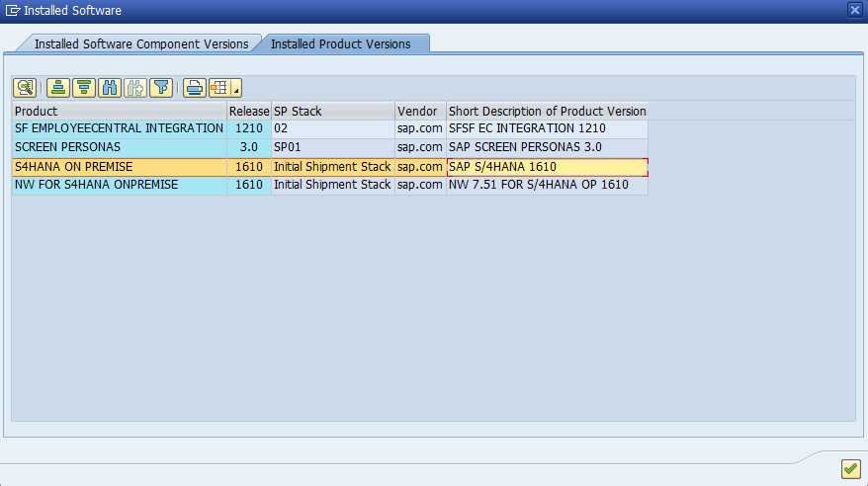Click Short Description of Product Version header
The image size is (868, 486).
pyautogui.click(x=547, y=112)
